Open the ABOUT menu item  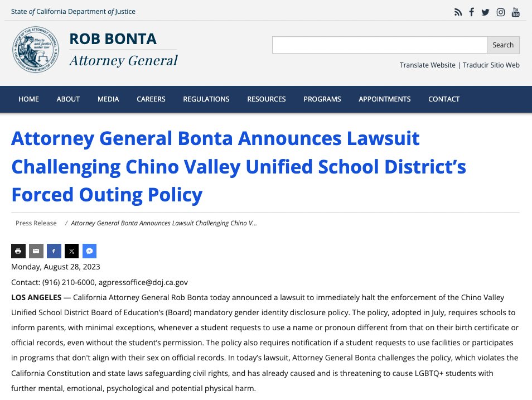(68, 99)
